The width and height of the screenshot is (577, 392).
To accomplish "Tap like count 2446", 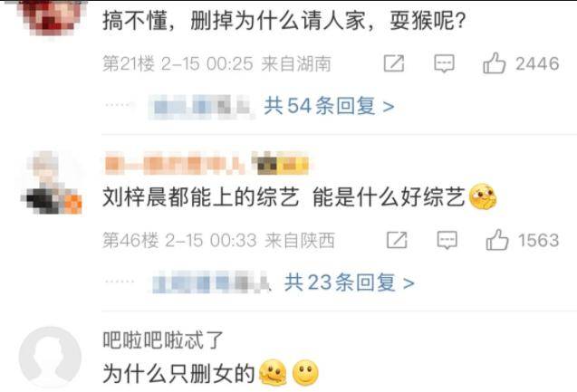I will click(x=537, y=63).
